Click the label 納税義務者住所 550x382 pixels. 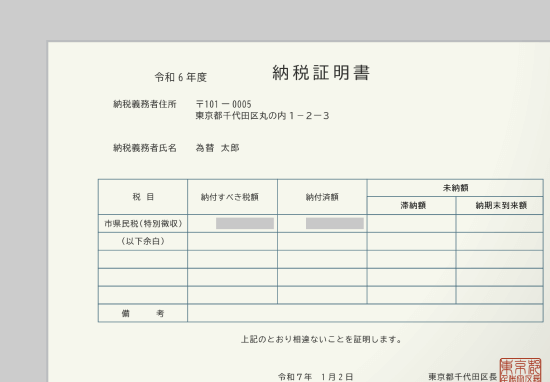click(145, 104)
